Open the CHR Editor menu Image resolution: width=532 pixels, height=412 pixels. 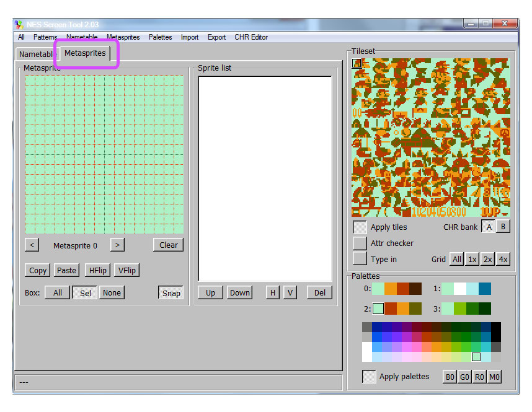(251, 37)
